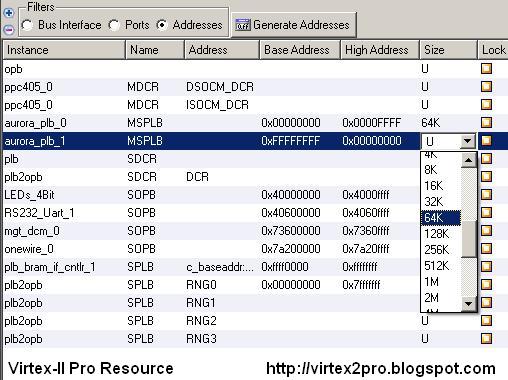
Task: Select the Bus Interface filter radio
Action: pos(27,25)
